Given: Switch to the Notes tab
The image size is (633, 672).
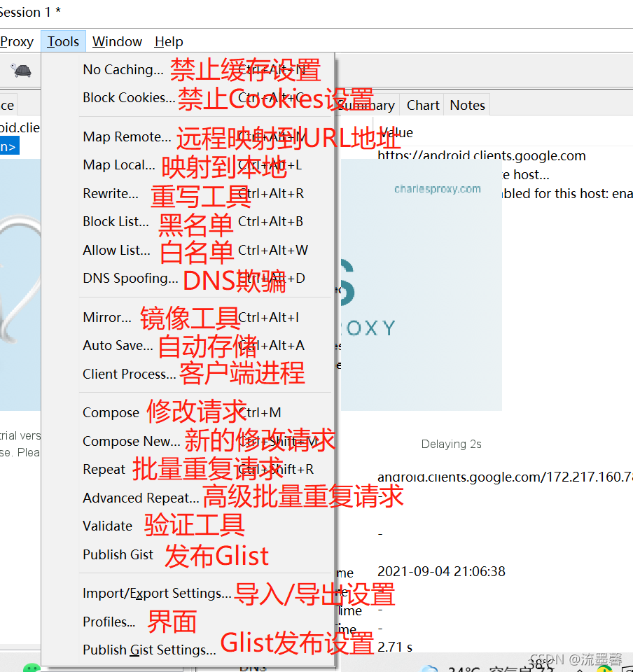Looking at the screenshot, I should [467, 105].
